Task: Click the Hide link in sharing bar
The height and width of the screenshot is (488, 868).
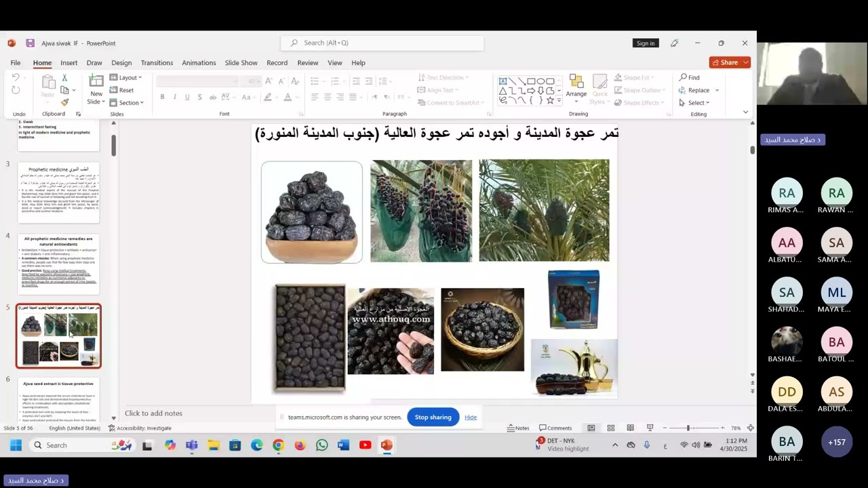Action: 471,417
